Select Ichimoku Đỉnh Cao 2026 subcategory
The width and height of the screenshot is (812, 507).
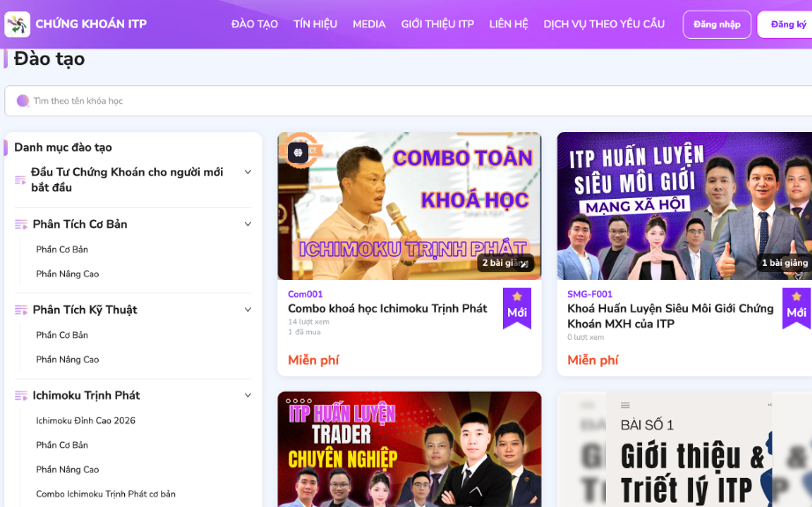pos(85,421)
